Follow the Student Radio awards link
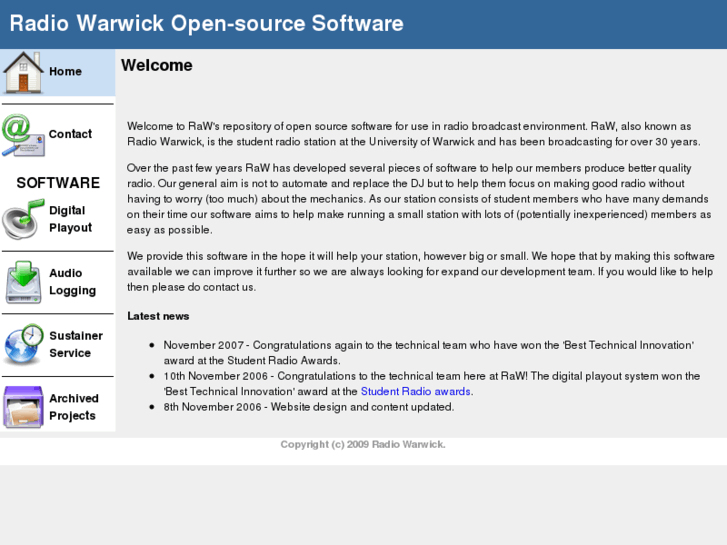This screenshot has width=727, height=545. 415,391
